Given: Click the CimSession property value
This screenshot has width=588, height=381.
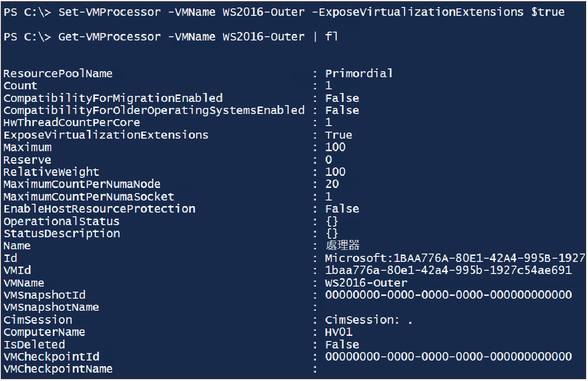Looking at the screenshot, I should tap(369, 320).
